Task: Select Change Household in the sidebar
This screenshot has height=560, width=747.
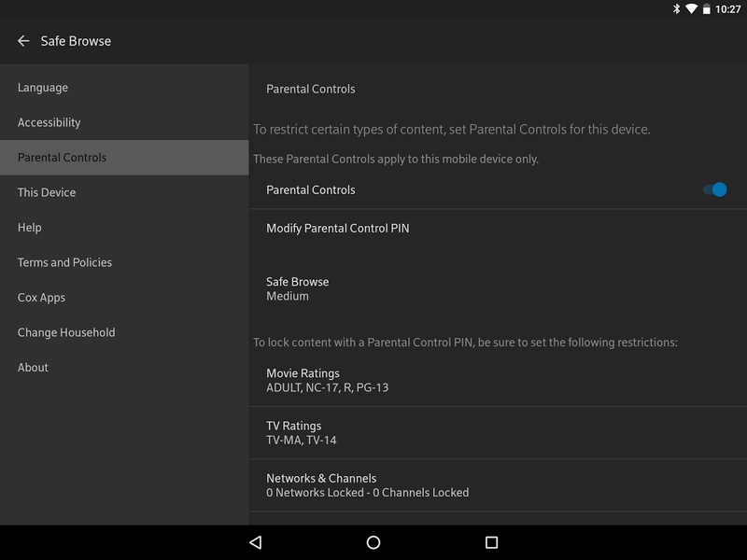Action: [124, 332]
